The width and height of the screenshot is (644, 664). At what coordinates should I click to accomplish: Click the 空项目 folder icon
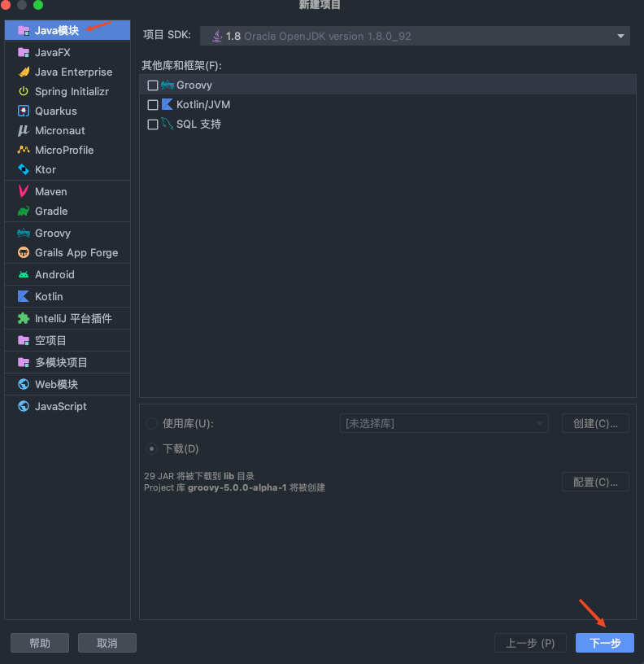click(24, 340)
